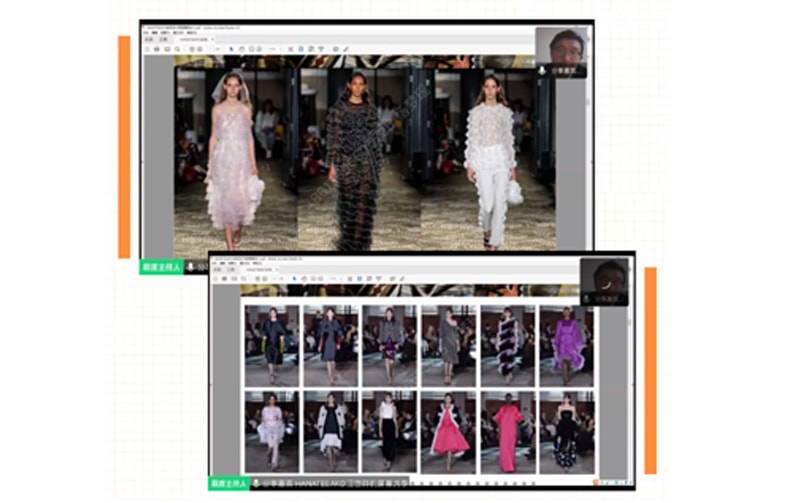The height and width of the screenshot is (503, 810).
Task: Open zoom level dropdown in upper window toolbar
Action: pos(274,49)
